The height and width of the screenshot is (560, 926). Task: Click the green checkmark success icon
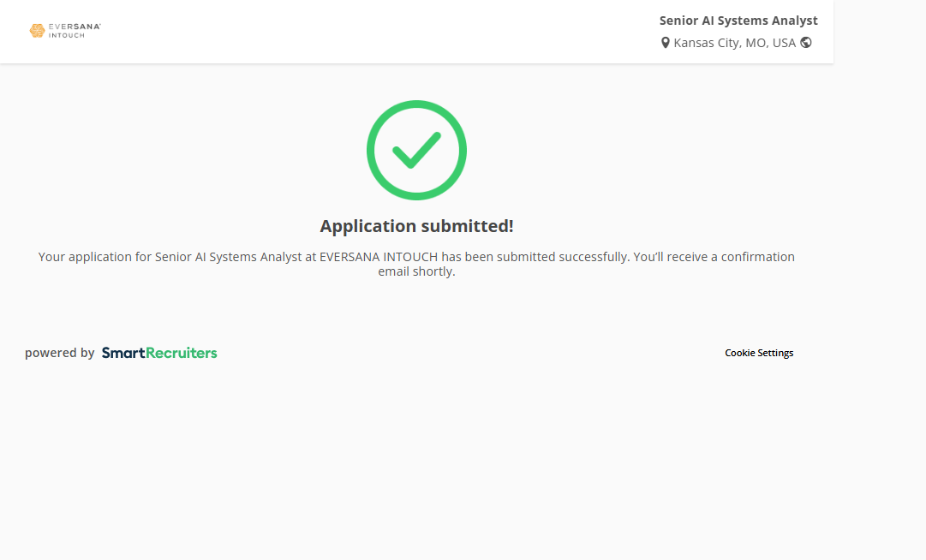(x=416, y=151)
